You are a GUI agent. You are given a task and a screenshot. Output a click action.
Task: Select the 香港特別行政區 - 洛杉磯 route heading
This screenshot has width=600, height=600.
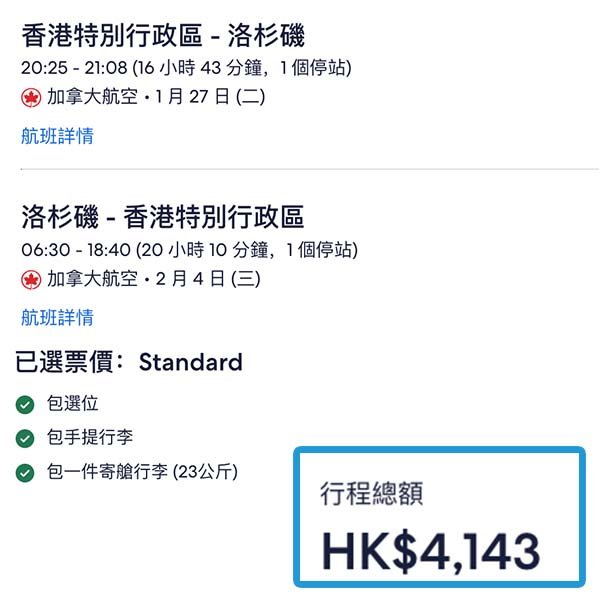coord(163,37)
